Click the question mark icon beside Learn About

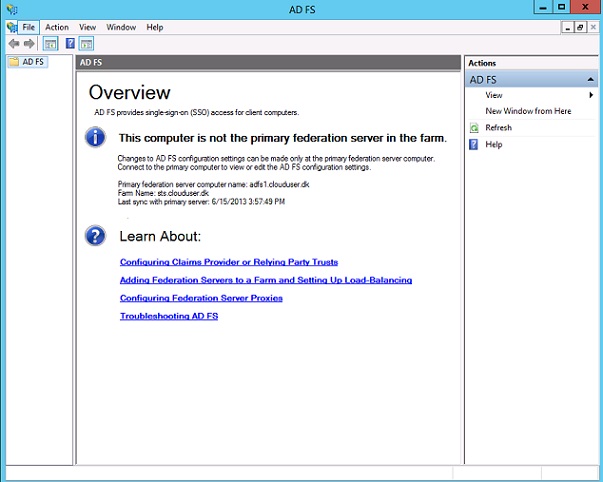click(95, 235)
